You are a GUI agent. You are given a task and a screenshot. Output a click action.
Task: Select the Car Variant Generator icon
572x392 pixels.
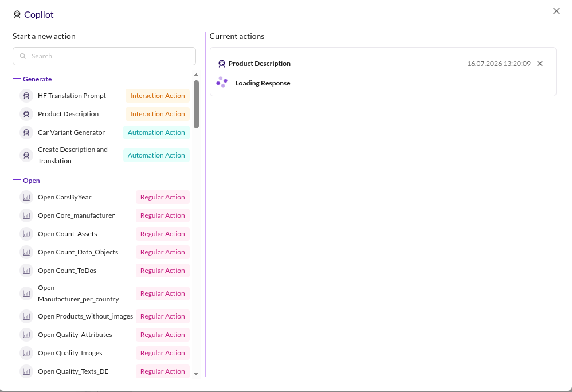click(x=26, y=132)
